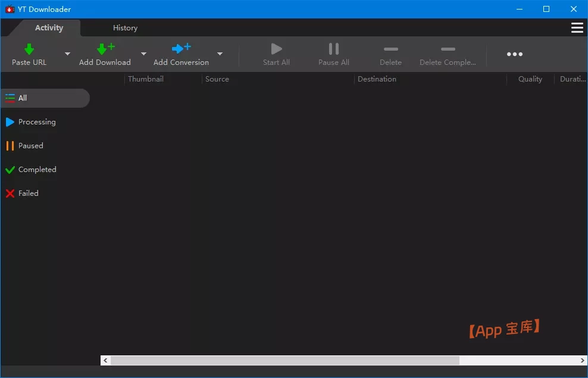588x378 pixels.
Task: Switch to the History tab
Action: (125, 28)
